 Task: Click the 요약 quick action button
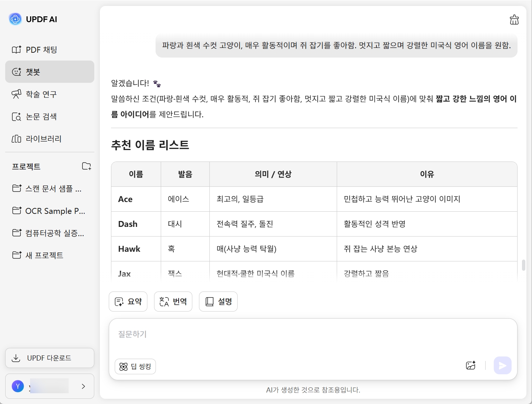pos(128,302)
